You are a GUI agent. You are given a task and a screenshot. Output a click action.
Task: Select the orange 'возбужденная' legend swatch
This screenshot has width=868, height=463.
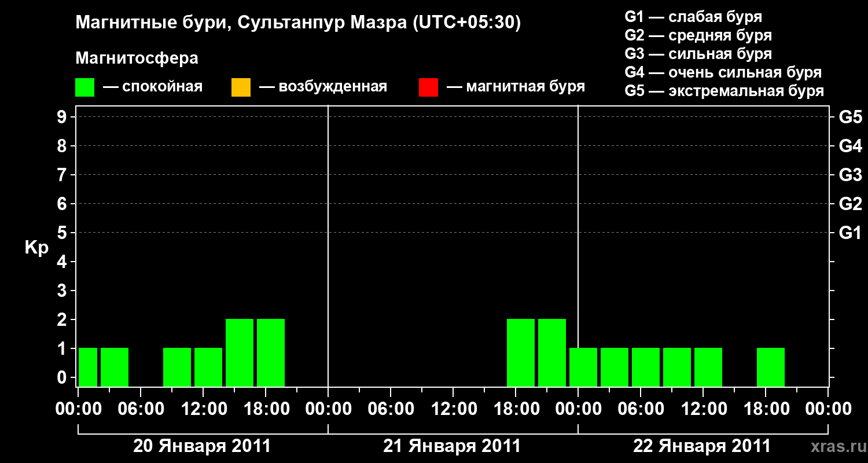(241, 87)
